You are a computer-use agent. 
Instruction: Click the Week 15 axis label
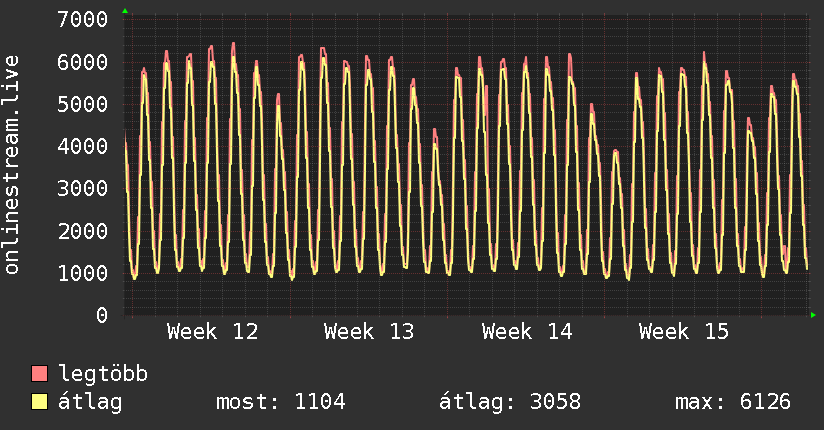click(684, 331)
